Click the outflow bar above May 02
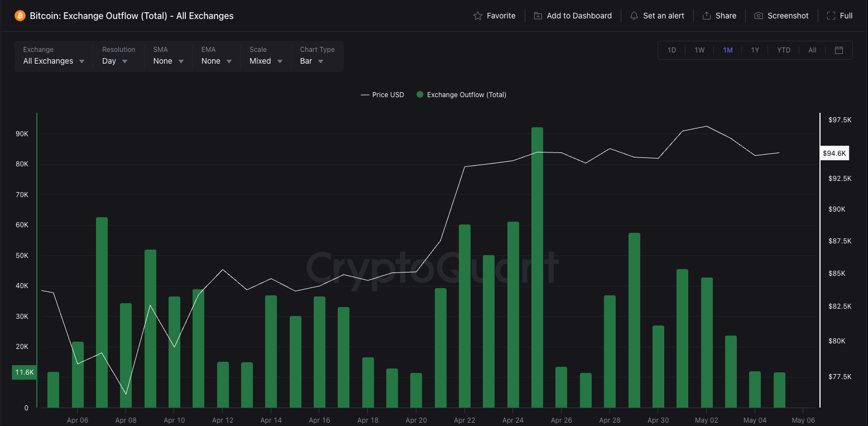Screen dimensions: 868x426 pyautogui.click(x=707, y=343)
